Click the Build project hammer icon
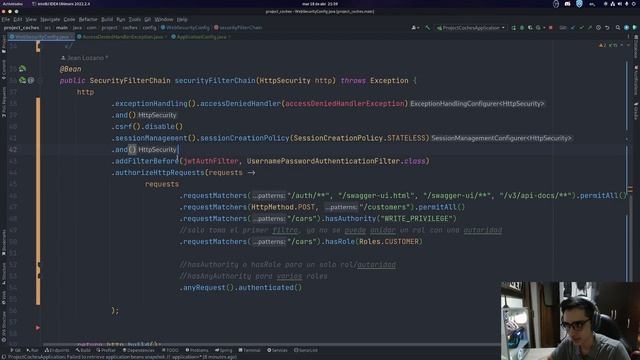The width and height of the screenshot is (640, 360). [427, 28]
